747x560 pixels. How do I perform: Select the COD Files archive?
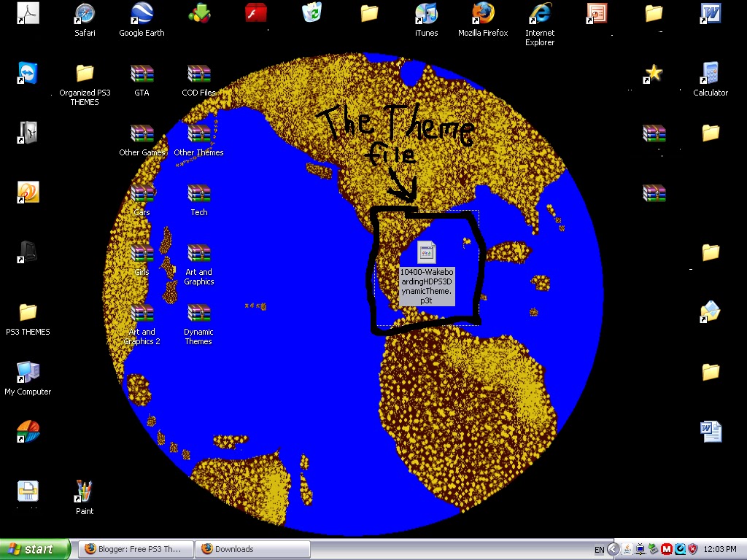tap(198, 79)
